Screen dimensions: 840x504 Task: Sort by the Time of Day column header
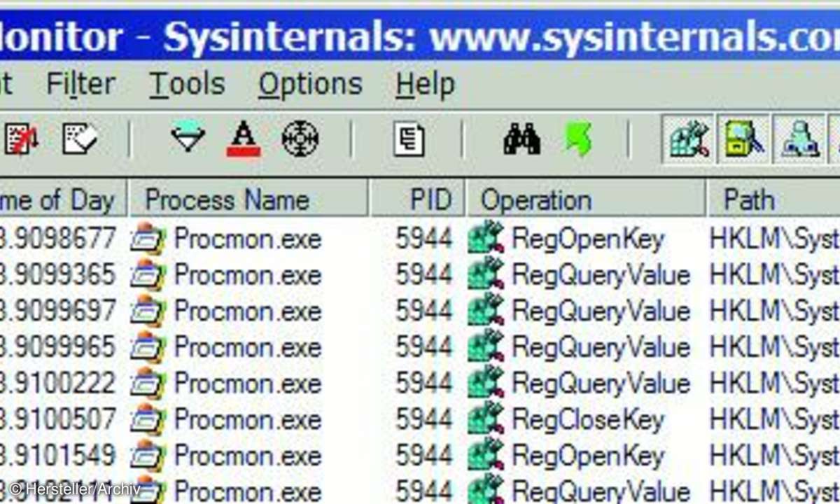point(63,199)
